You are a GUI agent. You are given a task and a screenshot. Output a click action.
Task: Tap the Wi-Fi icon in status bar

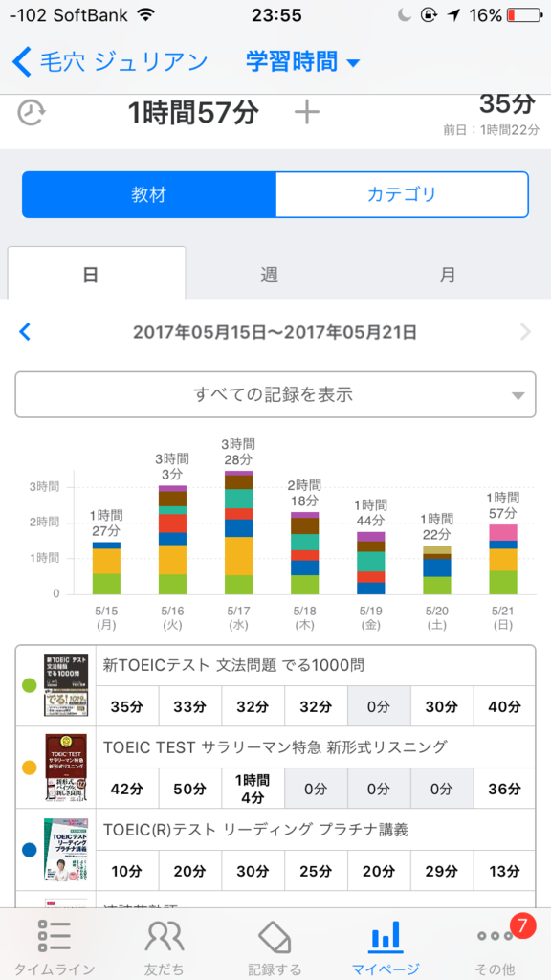[x=146, y=14]
